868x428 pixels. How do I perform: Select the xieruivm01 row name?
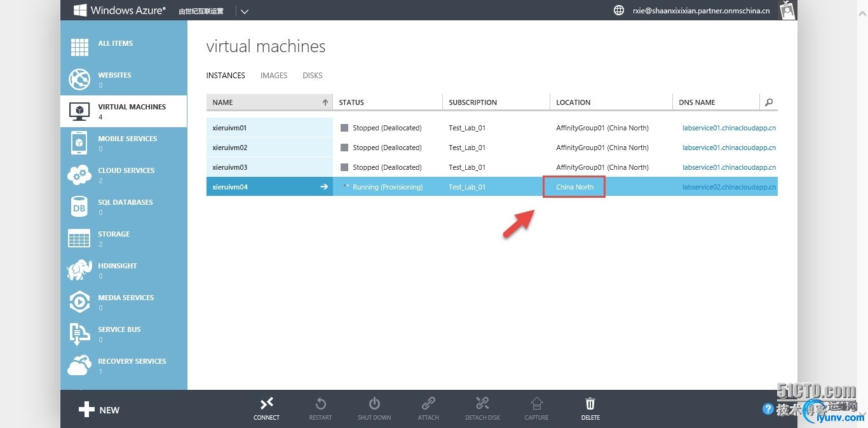point(230,128)
